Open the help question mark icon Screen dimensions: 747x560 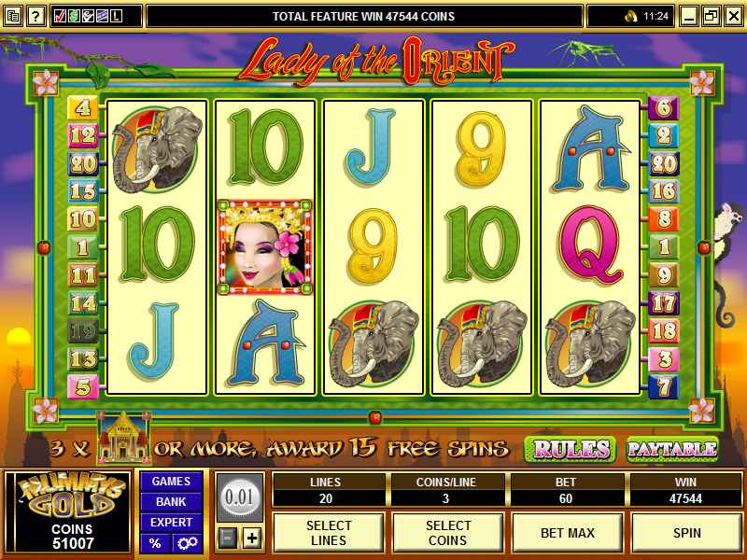pos(35,16)
